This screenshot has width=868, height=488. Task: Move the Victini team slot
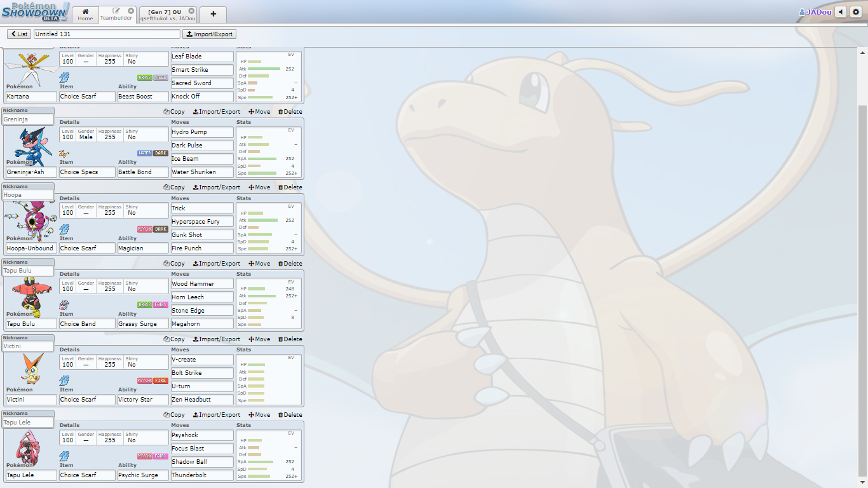pyautogui.click(x=259, y=339)
